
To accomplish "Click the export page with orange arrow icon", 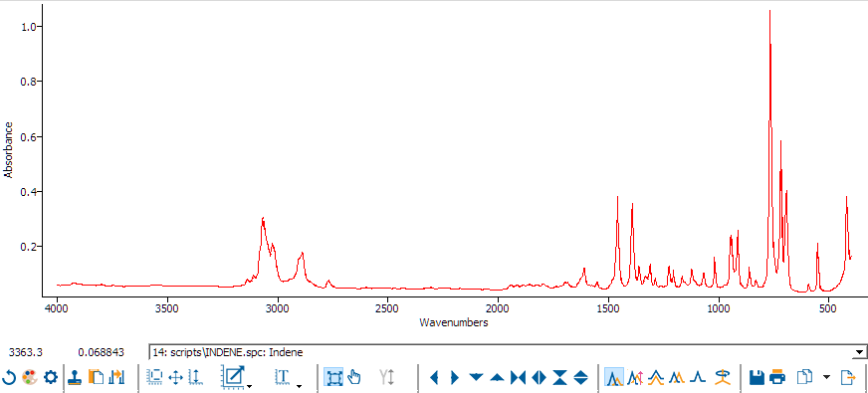I will tap(847, 378).
